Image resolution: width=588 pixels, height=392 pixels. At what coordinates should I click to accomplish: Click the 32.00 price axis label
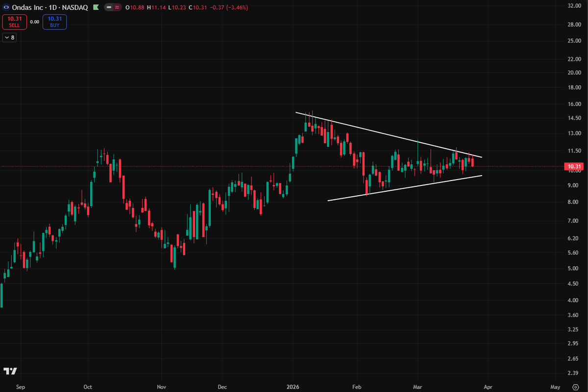(x=574, y=6)
